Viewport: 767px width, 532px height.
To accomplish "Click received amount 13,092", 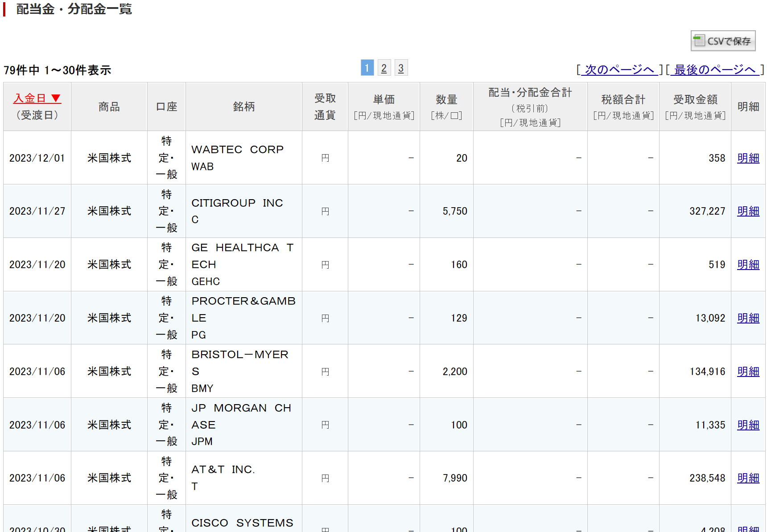I will pyautogui.click(x=710, y=318).
